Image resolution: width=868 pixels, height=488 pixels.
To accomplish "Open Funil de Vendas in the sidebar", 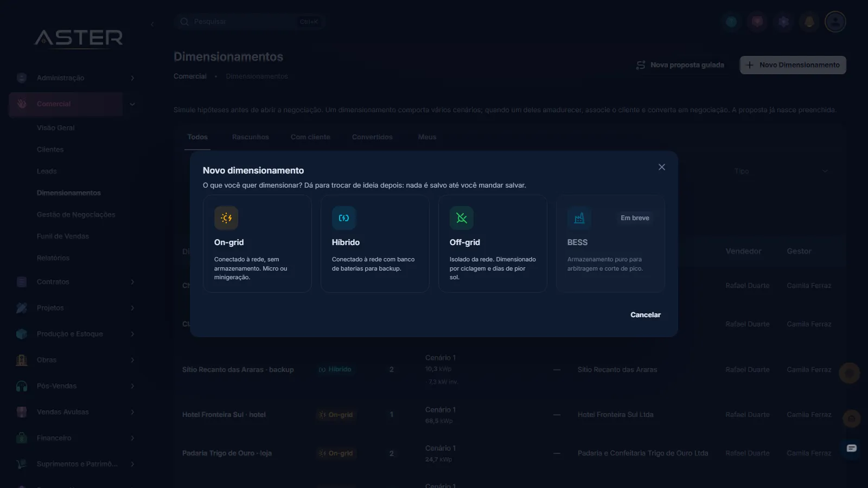I will pyautogui.click(x=63, y=236).
